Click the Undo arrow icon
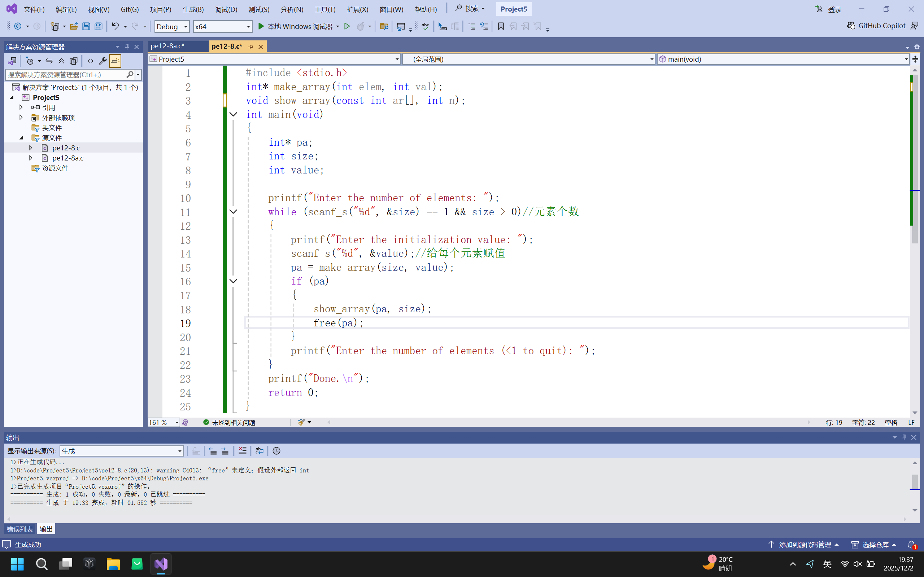 click(x=115, y=26)
